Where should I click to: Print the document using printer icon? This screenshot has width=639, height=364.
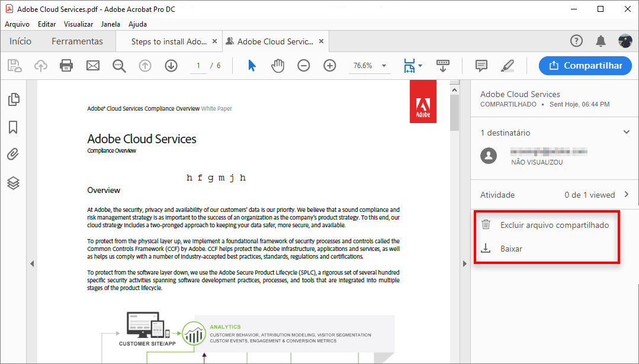(x=66, y=66)
